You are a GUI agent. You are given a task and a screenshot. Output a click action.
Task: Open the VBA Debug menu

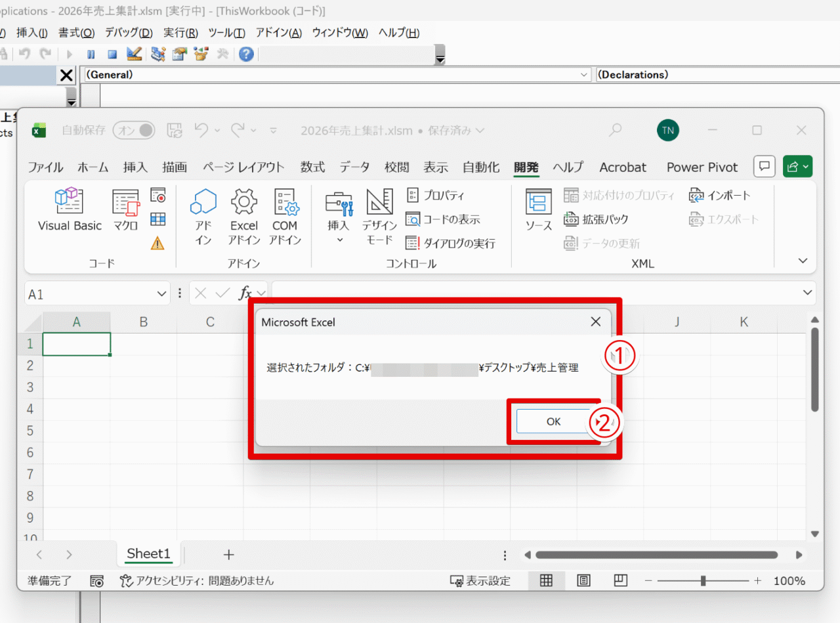pos(129,33)
